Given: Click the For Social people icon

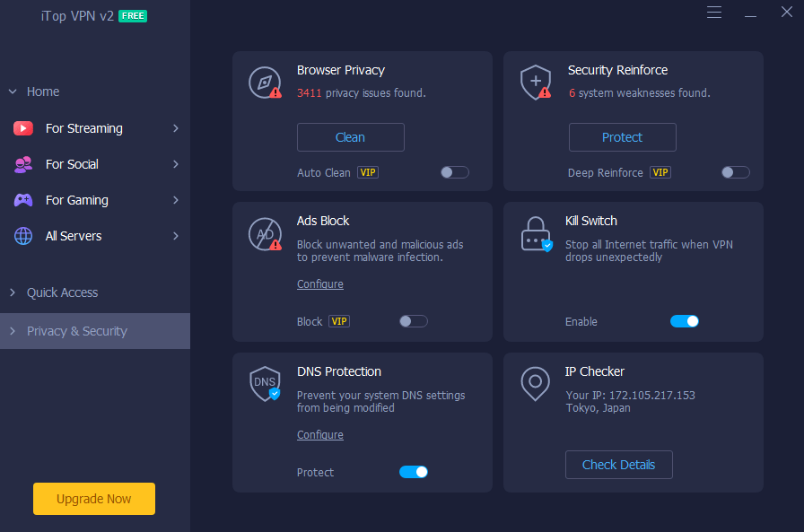Looking at the screenshot, I should click(23, 164).
